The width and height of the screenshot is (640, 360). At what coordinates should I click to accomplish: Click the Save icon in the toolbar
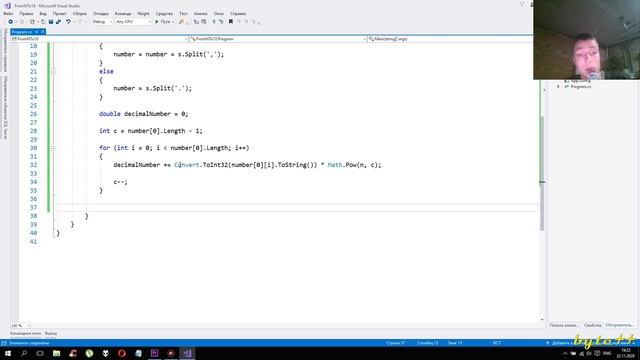pos(51,22)
